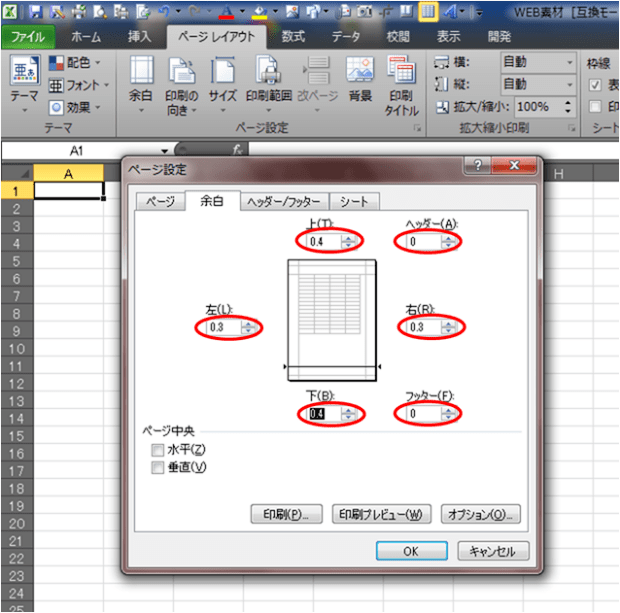Open the サイズ paper size button
The width and height of the screenshot is (620, 613).
(223, 84)
